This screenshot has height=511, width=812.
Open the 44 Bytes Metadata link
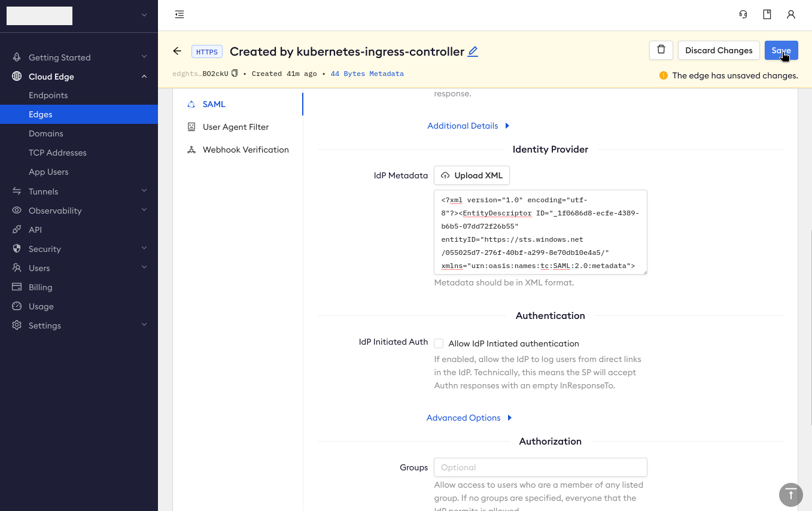(366, 74)
